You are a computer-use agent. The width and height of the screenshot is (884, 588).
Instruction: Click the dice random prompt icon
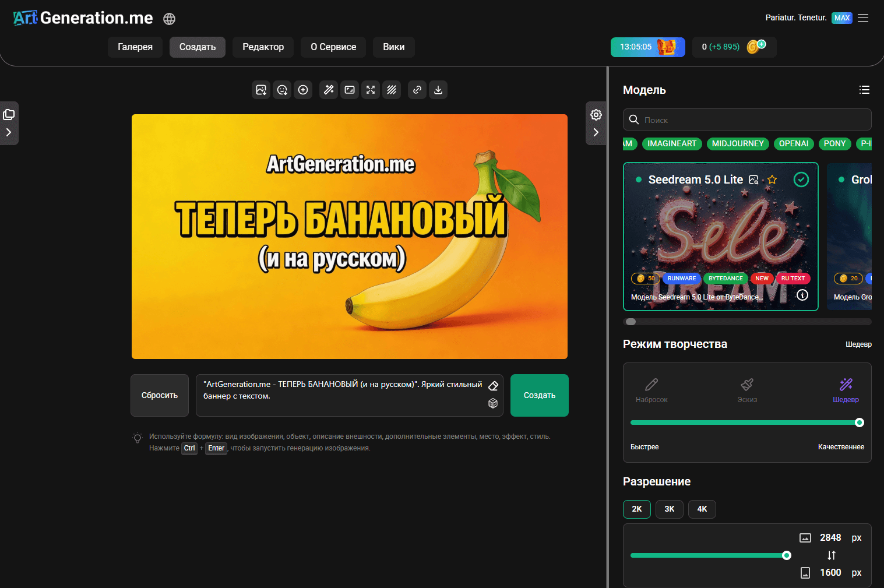493,403
